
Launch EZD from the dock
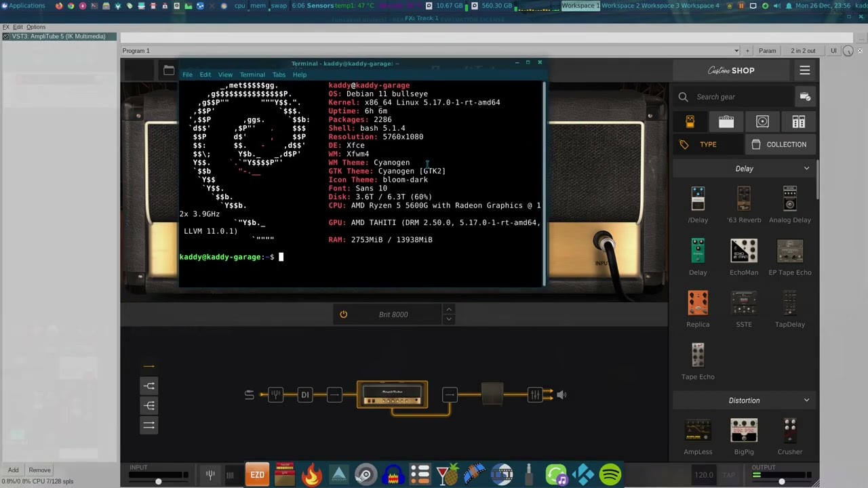coord(257,474)
